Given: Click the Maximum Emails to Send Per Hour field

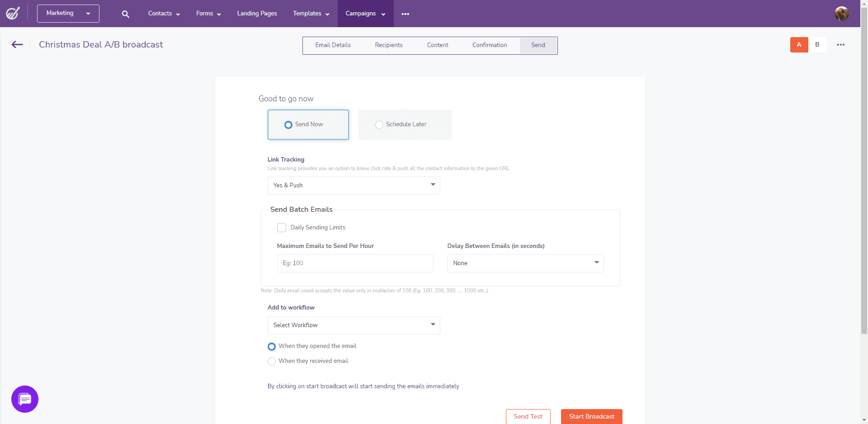Looking at the screenshot, I should tap(355, 263).
